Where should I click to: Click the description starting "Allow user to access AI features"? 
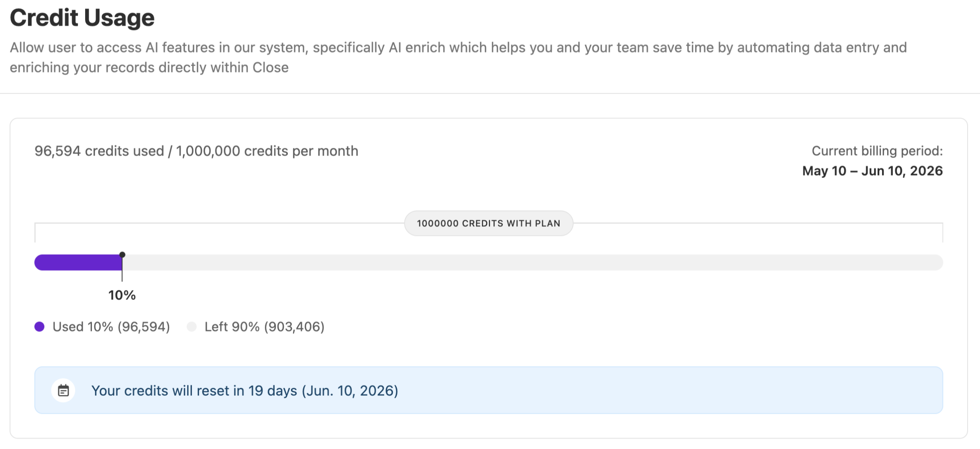(458, 57)
